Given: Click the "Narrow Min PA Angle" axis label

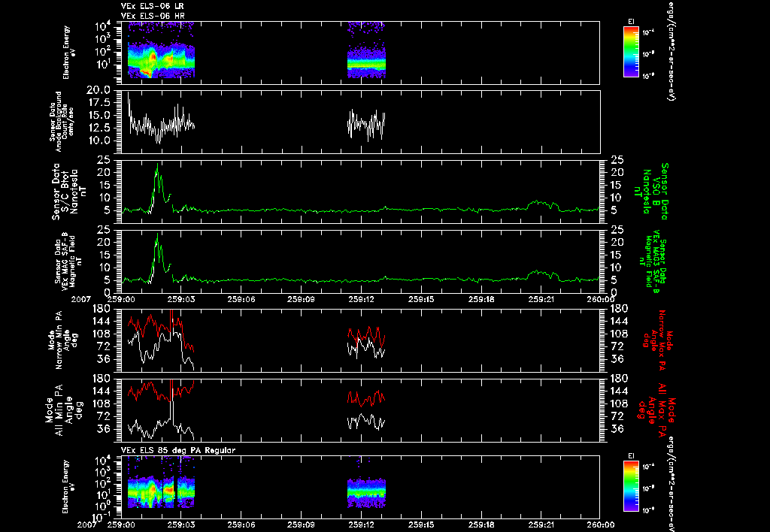Looking at the screenshot, I should coord(62,340).
